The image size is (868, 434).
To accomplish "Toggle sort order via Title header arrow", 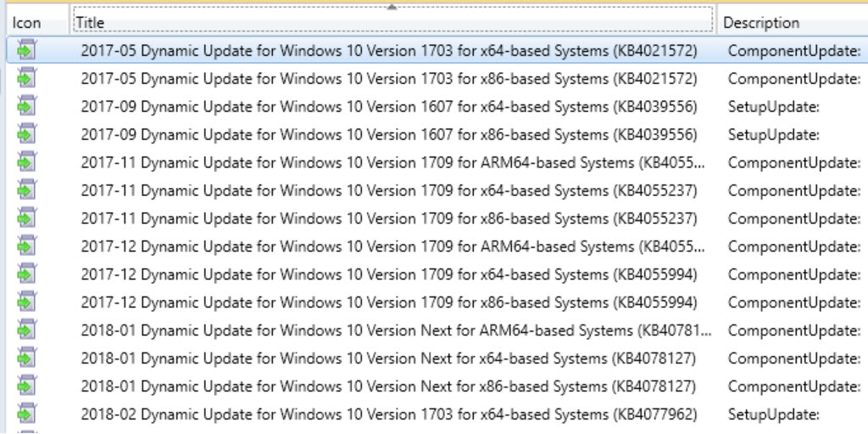I will point(392,7).
